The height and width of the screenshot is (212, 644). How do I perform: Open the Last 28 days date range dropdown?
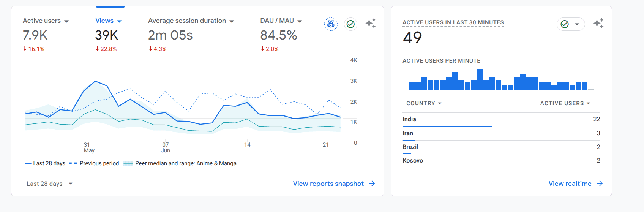click(x=49, y=184)
